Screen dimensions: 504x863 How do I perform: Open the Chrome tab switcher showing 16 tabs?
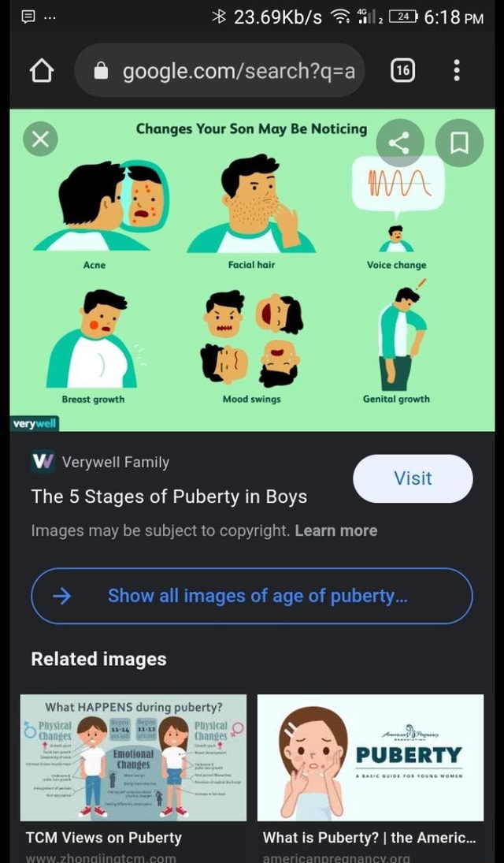[x=402, y=70]
